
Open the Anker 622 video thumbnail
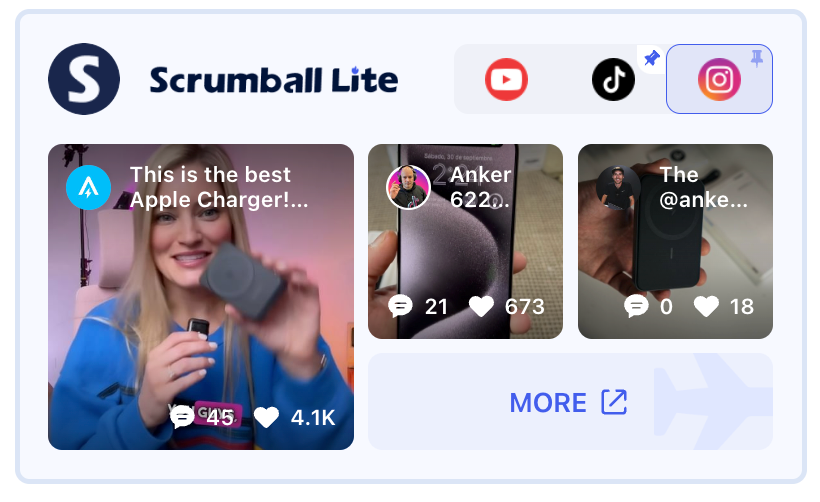pos(465,242)
